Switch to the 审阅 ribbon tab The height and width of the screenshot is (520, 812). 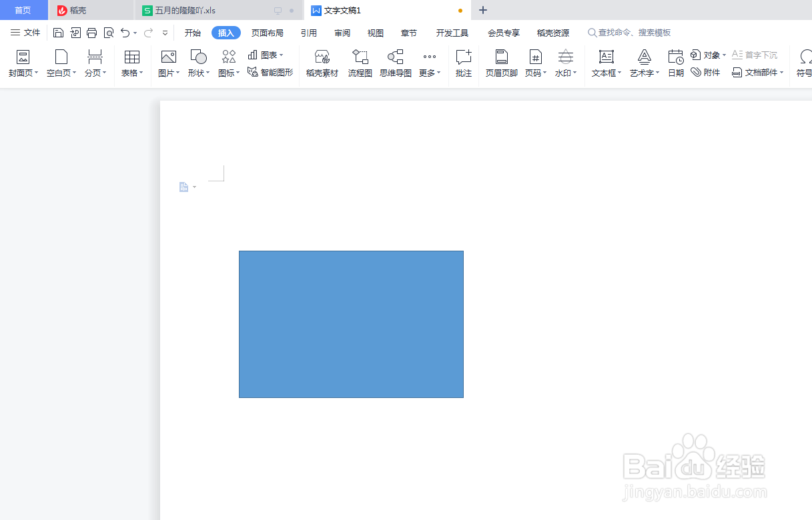[x=342, y=33]
